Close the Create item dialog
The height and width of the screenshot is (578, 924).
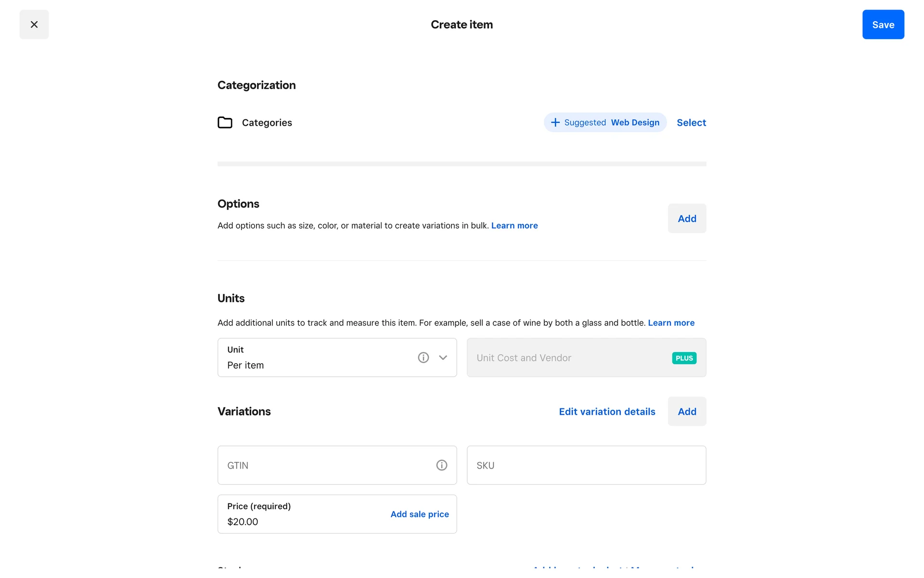pyautogui.click(x=34, y=25)
